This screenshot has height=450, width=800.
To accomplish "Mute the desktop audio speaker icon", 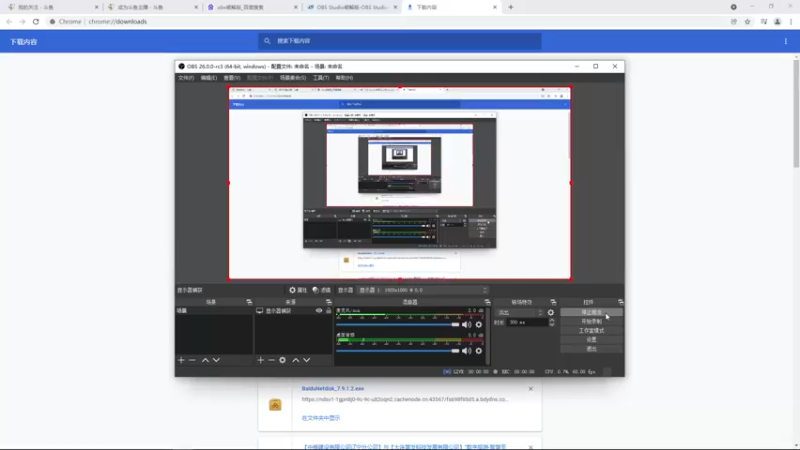I will pyautogui.click(x=466, y=351).
